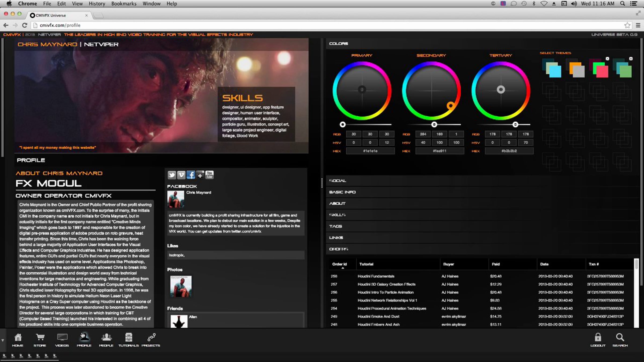This screenshot has height=362, width=644.
Task: Select the cyan theme swatch
Action: click(x=552, y=68)
